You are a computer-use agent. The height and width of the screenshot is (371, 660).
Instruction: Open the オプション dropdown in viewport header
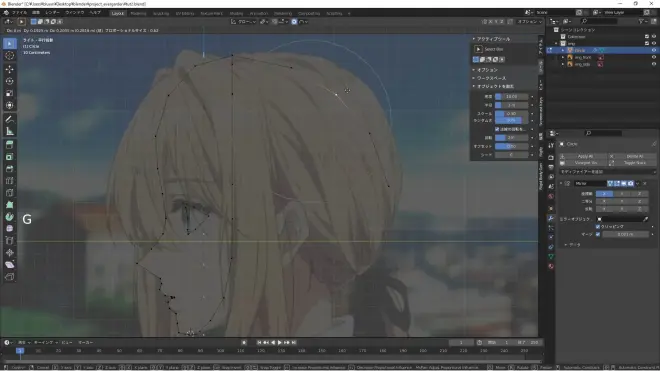click(530, 21)
